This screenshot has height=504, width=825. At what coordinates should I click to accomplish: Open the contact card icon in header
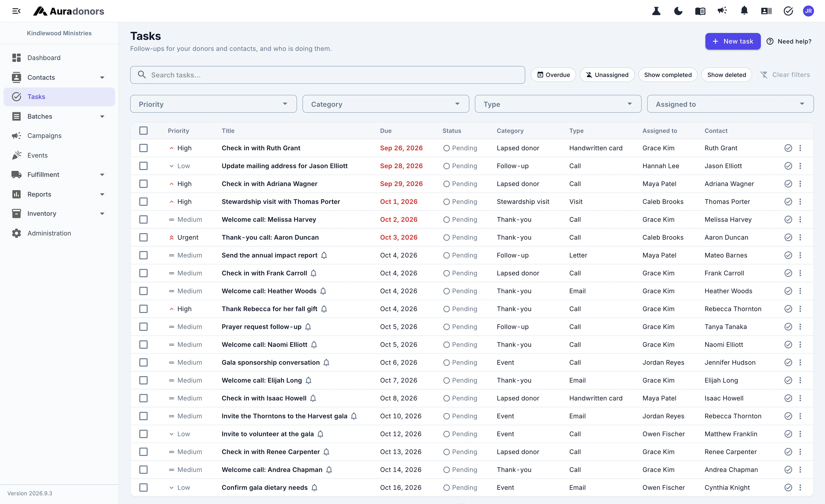tap(766, 11)
